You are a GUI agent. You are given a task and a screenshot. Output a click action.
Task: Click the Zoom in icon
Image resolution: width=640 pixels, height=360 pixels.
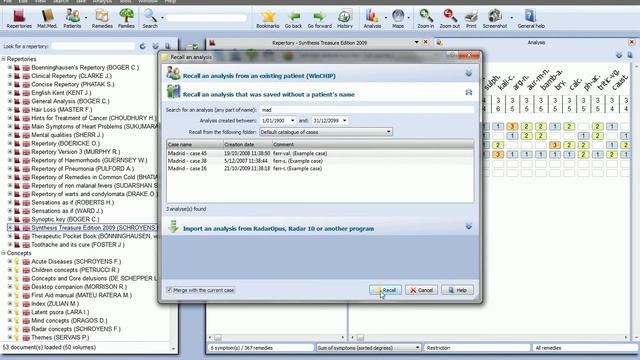pyautogui.click(x=425, y=18)
